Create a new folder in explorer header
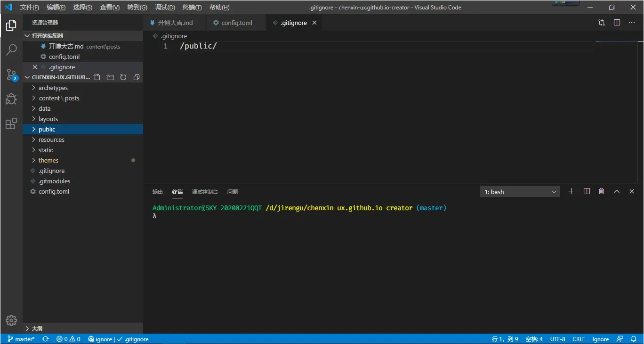Image resolution: width=644 pixels, height=344 pixels. pyautogui.click(x=110, y=77)
